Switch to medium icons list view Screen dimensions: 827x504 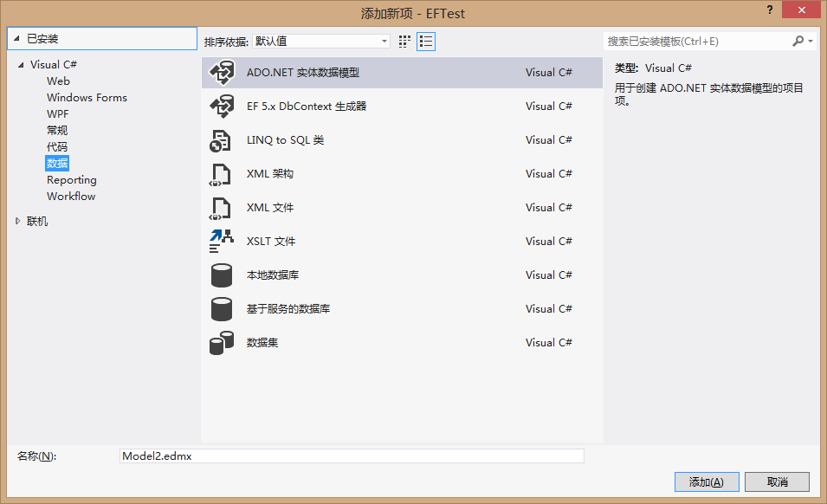coord(425,41)
